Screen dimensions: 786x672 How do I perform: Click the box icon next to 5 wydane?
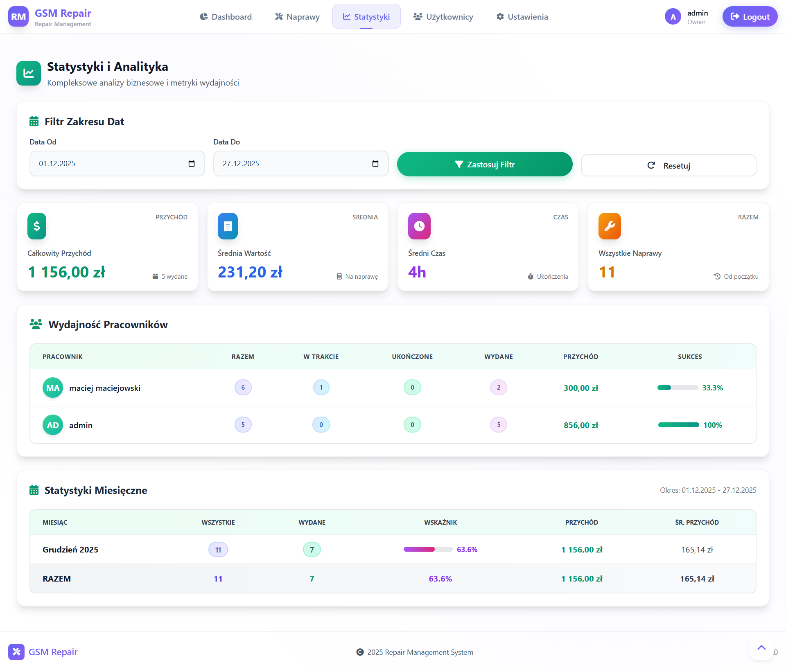(x=156, y=277)
